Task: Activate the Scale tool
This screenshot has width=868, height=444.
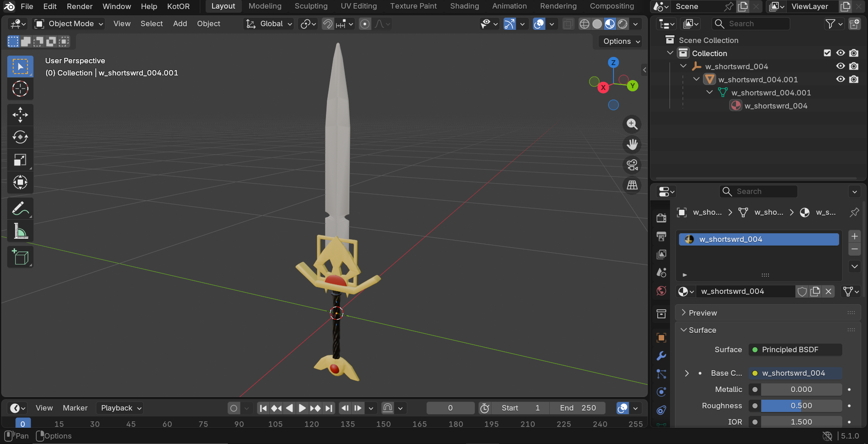Action: 20,160
